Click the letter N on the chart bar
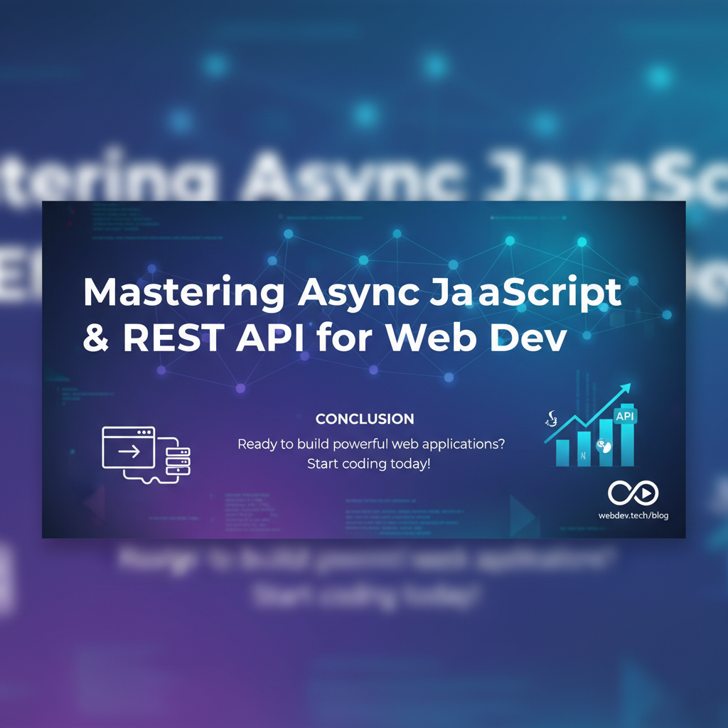728x728 pixels. coord(583,456)
